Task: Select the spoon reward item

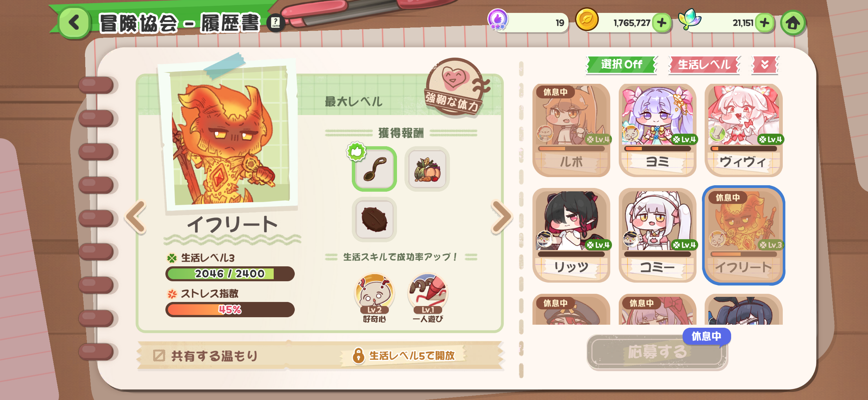Action: coord(374,169)
